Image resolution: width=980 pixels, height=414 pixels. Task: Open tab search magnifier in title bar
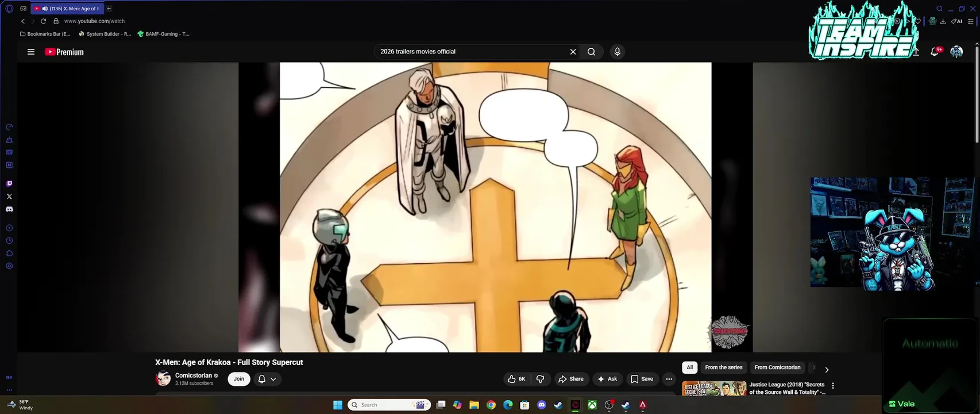939,9
